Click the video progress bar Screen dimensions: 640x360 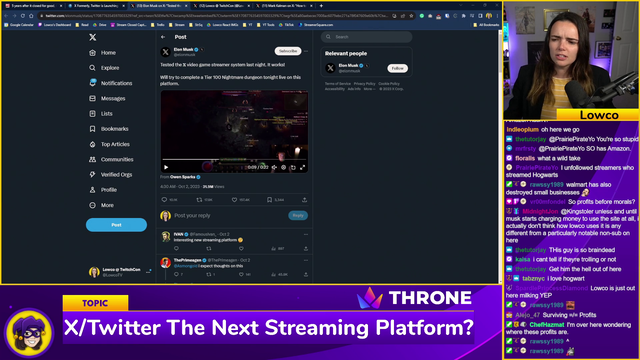[234, 159]
